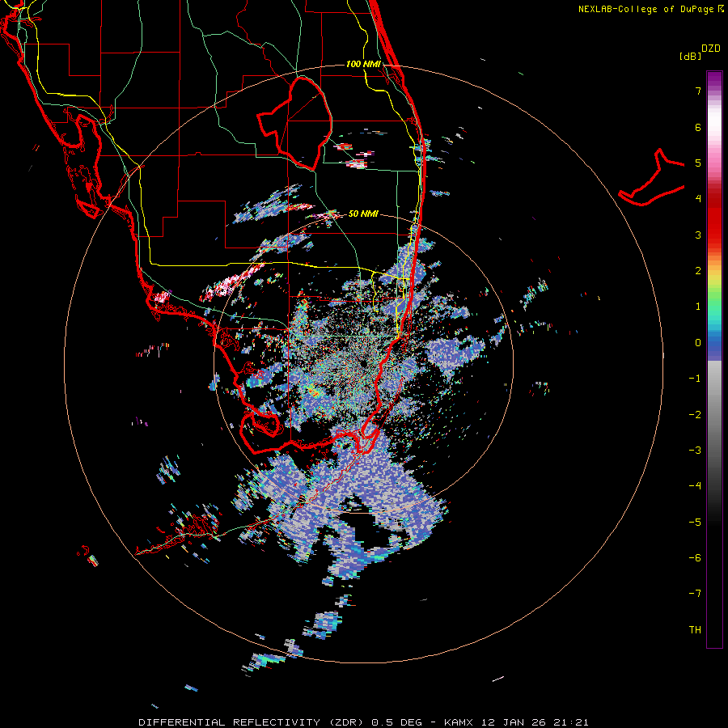
Task: Click the [dB] units label
Action: click(x=691, y=56)
